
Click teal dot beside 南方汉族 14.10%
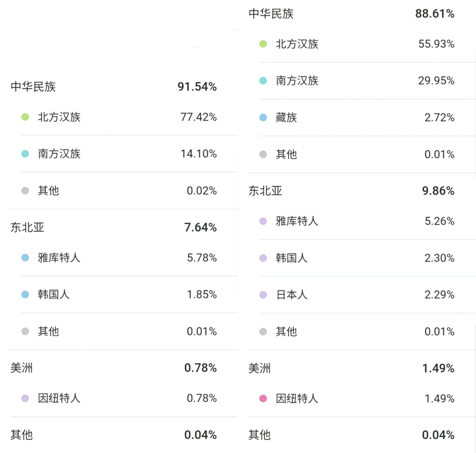pos(25,154)
